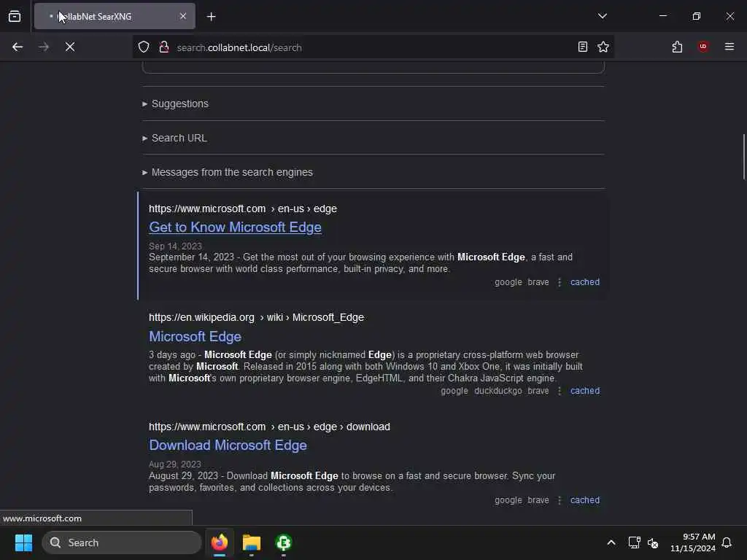Stop loading the current page
The height and width of the screenshot is (560, 747).
70,47
